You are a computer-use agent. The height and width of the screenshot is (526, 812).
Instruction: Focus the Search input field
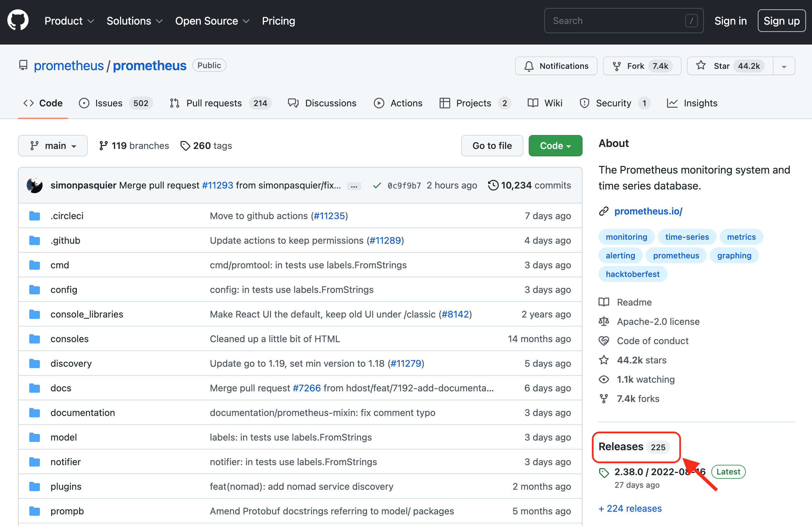(624, 21)
